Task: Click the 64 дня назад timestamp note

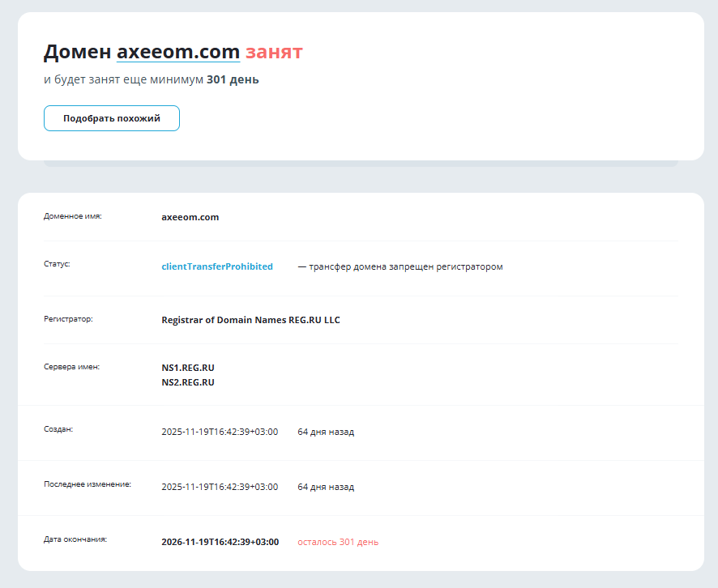Action: (326, 432)
